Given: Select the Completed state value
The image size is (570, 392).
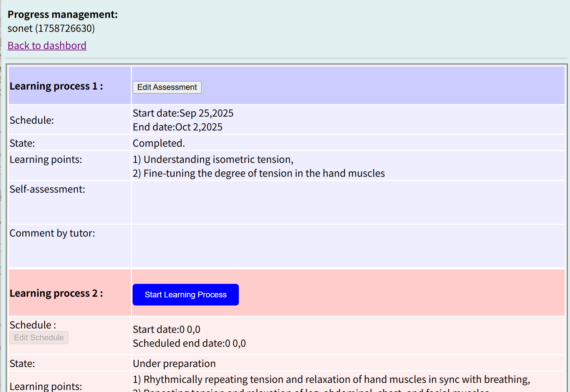Looking at the screenshot, I should (x=159, y=143).
